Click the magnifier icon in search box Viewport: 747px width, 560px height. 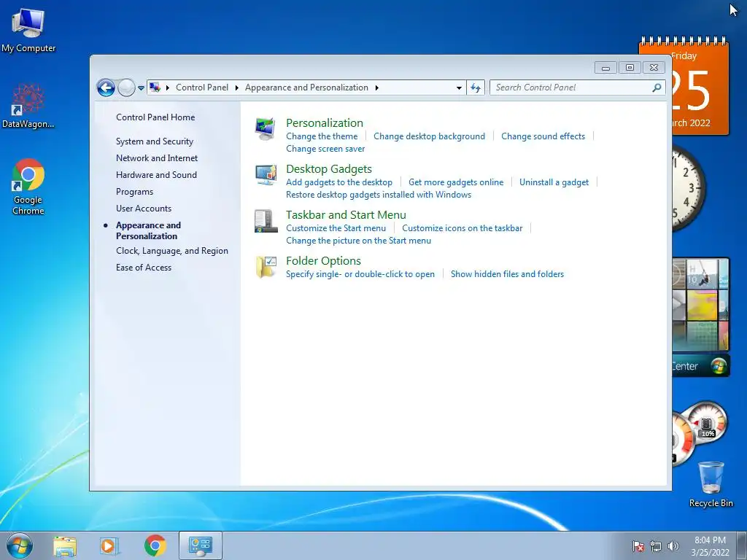click(657, 87)
